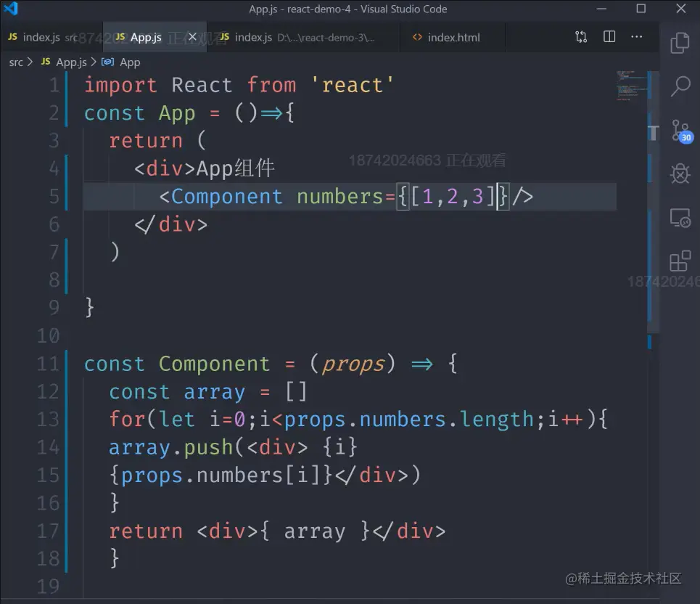Viewport: 700px width, 604px height.
Task: Click const keyword on line 2
Action: (115, 113)
